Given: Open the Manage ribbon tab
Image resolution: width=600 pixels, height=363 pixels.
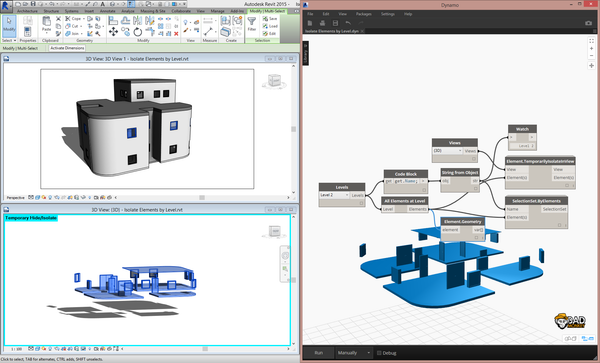Looking at the screenshot, I should pyautogui.click(x=218, y=11).
